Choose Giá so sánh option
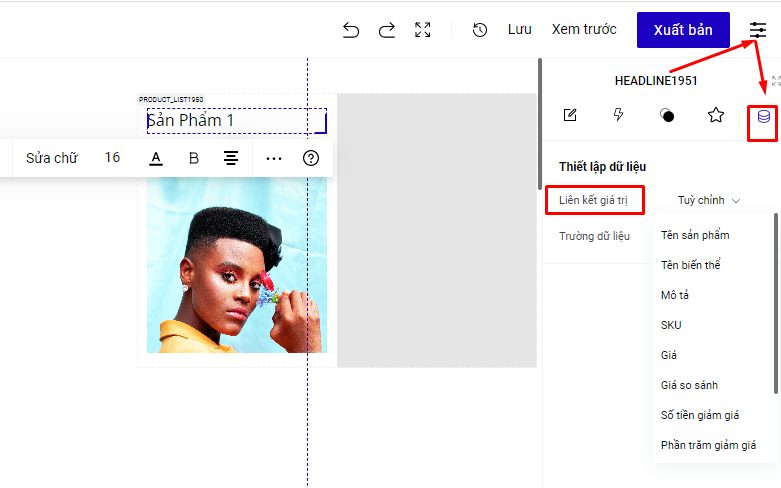Viewport: 781px width, 488px height. click(689, 385)
